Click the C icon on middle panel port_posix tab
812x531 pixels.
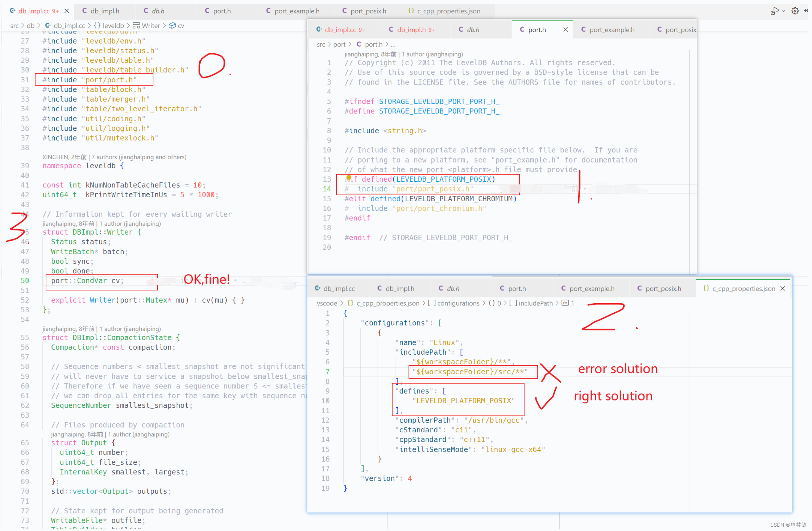pos(659,29)
